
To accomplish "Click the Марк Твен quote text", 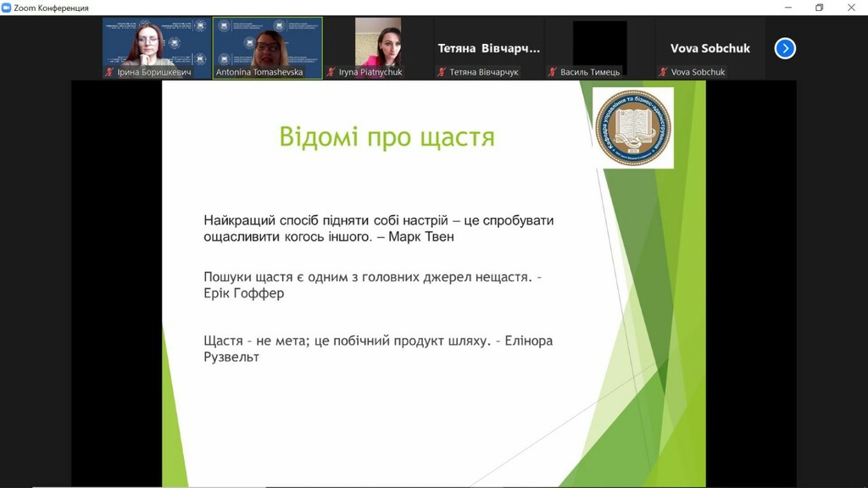I will coord(379,229).
